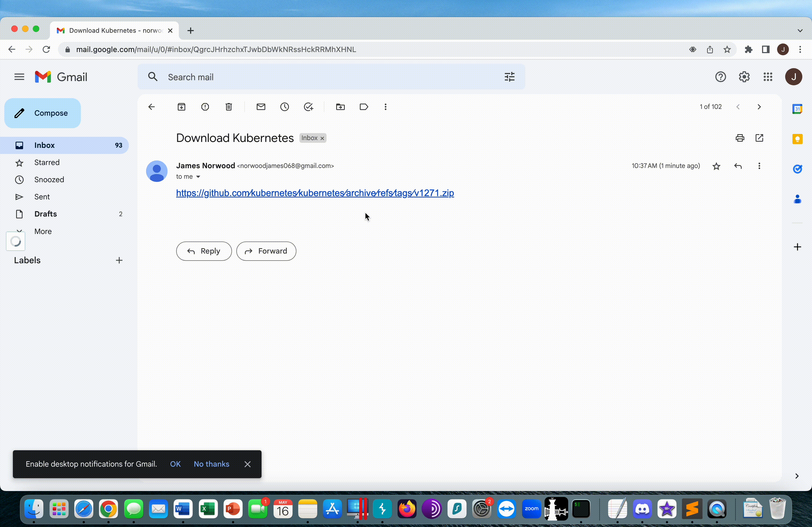
Task: Open the Kubernetes GitHub zip link
Action: click(314, 193)
